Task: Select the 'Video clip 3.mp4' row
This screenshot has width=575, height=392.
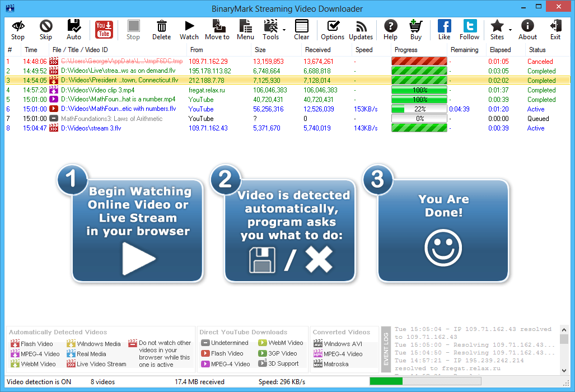Action: (x=288, y=90)
